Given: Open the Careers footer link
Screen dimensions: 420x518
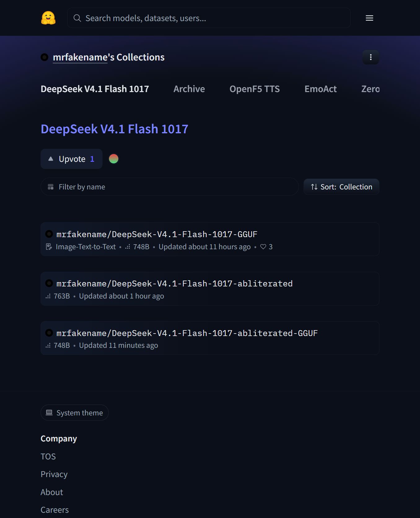Looking at the screenshot, I should click(x=55, y=510).
